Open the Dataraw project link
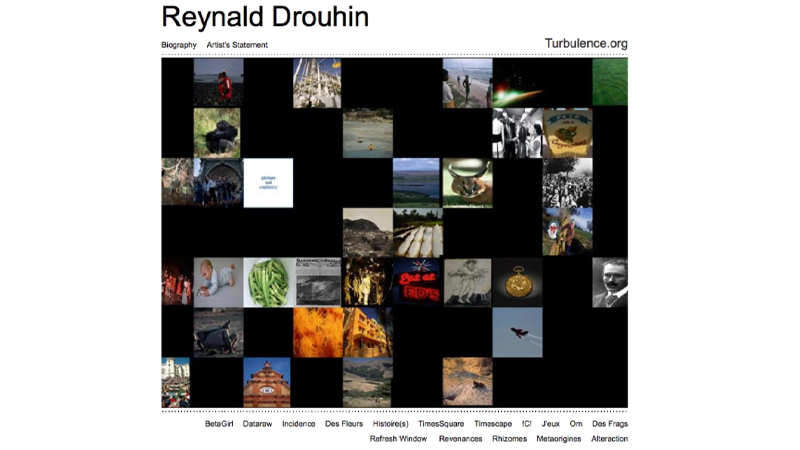 coord(257,423)
